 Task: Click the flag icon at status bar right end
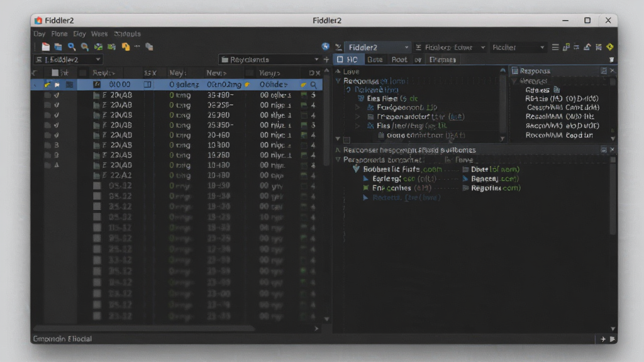point(613,339)
